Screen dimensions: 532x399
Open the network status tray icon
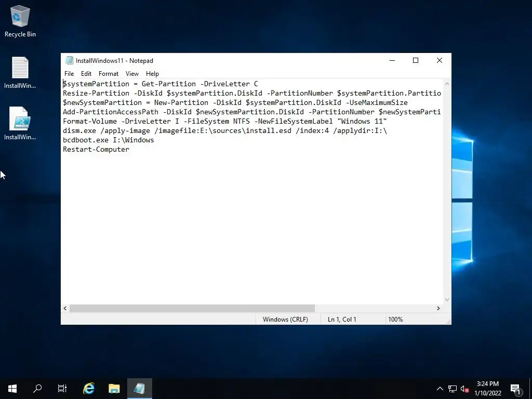point(453,389)
